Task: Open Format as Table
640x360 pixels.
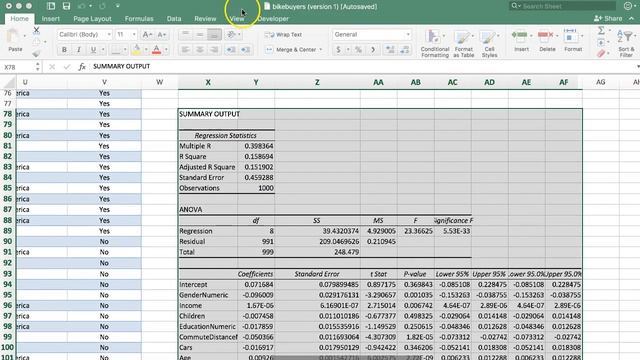Action: coord(463,43)
